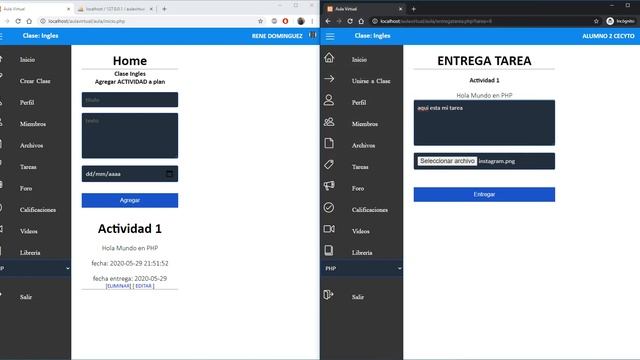Go back in right incognito browser
640x360 pixels.
pos(328,21)
